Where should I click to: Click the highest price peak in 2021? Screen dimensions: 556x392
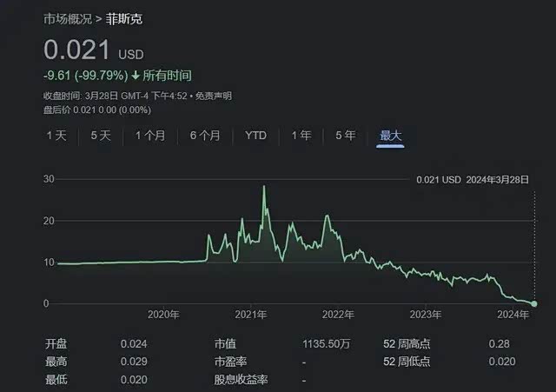tap(264, 187)
